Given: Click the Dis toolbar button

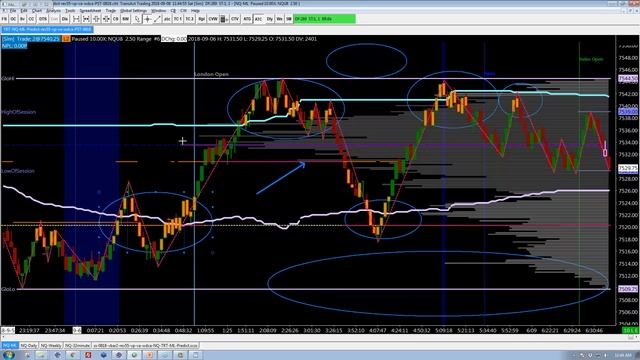Looking at the screenshot, I should pos(65,19).
